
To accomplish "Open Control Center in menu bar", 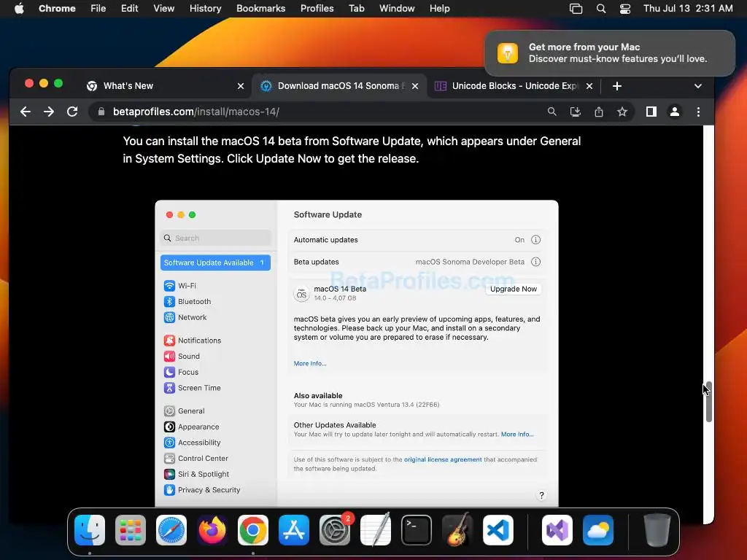I will (625, 8).
